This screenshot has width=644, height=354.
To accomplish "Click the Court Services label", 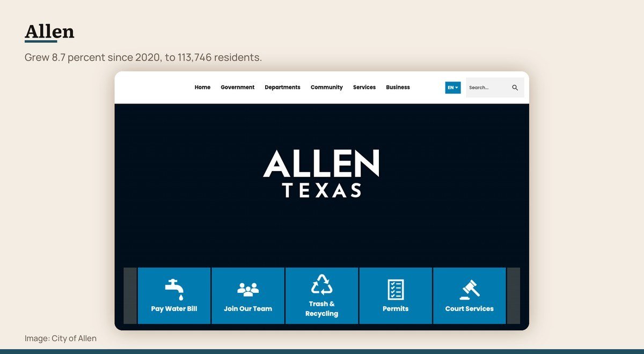I will [x=470, y=309].
